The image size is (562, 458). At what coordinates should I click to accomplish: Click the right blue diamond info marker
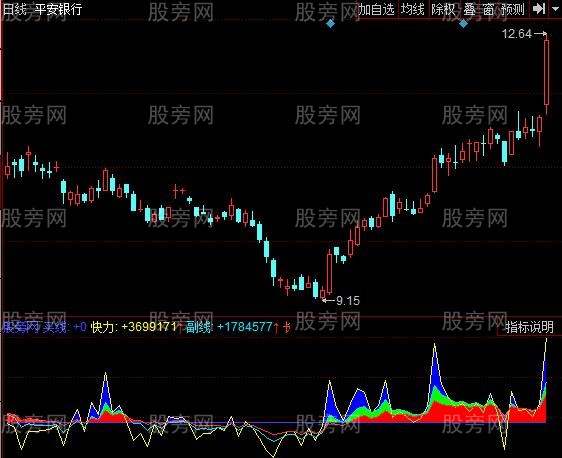[x=463, y=24]
